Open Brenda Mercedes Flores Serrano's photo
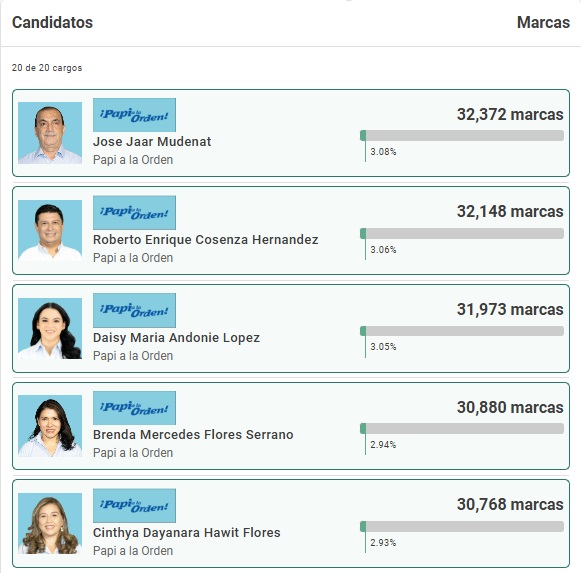The width and height of the screenshot is (581, 573). (50, 426)
